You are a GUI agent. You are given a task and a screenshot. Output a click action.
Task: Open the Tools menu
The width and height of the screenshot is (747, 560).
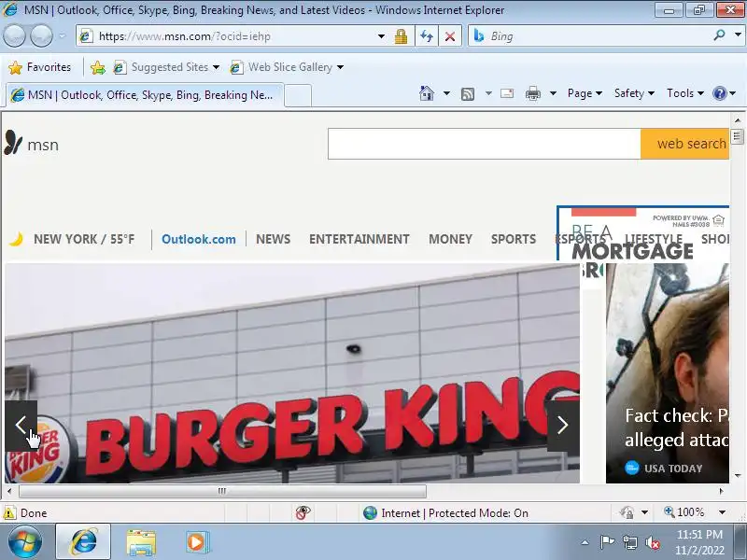(685, 93)
